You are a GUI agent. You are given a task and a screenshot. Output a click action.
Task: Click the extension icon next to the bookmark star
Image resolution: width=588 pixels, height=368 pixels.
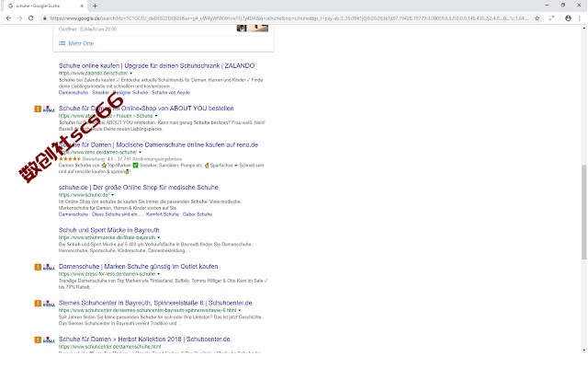tap(551, 18)
